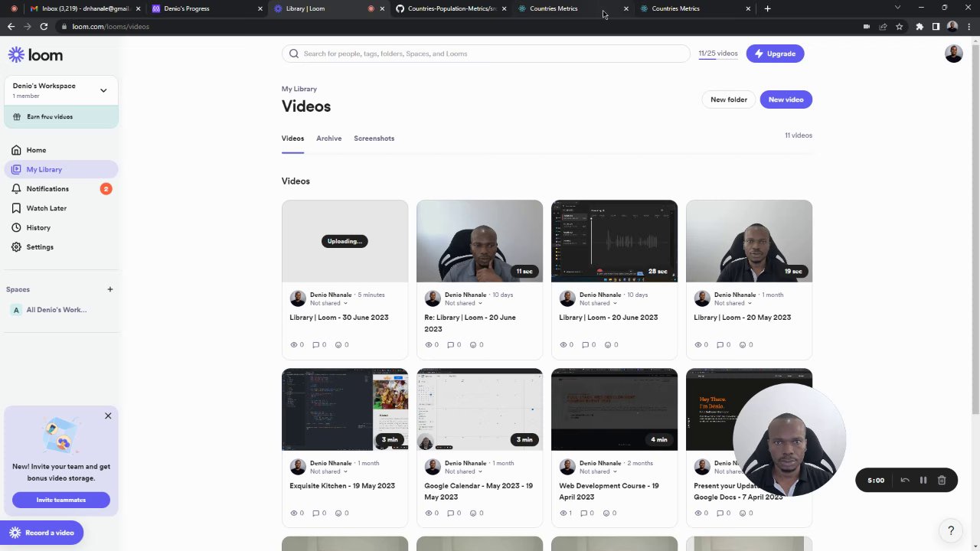Select the Videos tab
This screenshot has width=980, height=551.
[x=292, y=139]
